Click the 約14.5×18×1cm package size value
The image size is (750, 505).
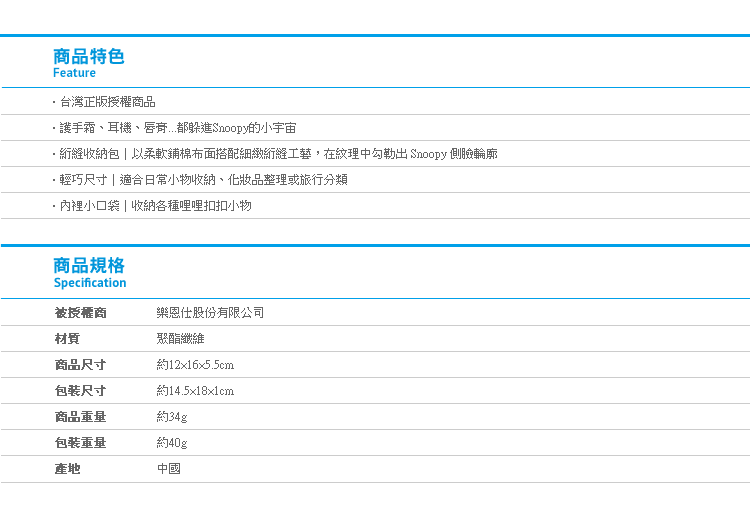pos(195,391)
